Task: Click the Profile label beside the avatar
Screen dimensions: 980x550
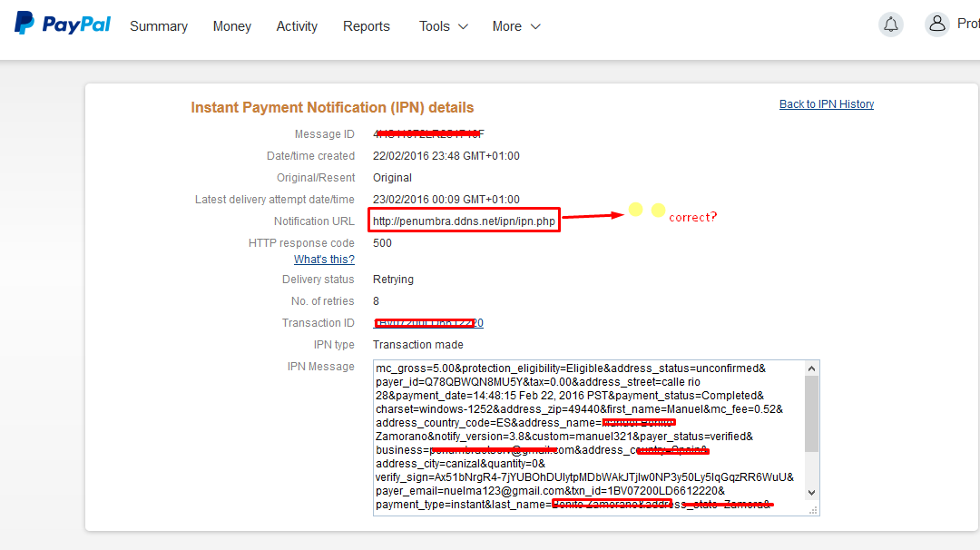Action: coord(968,24)
